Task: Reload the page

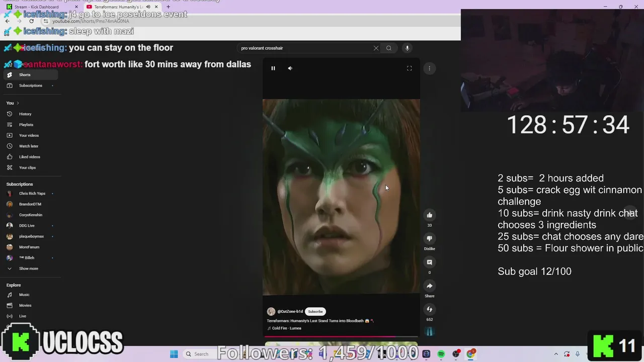Action: click(x=31, y=21)
